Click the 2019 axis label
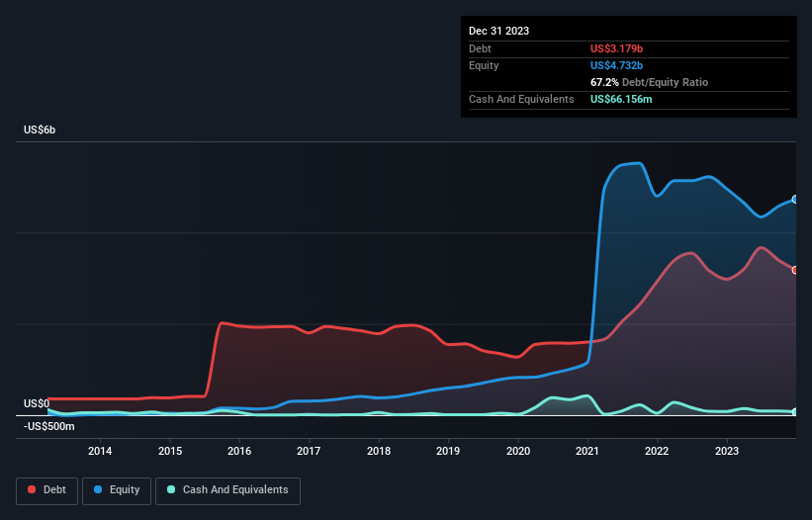 coord(448,451)
